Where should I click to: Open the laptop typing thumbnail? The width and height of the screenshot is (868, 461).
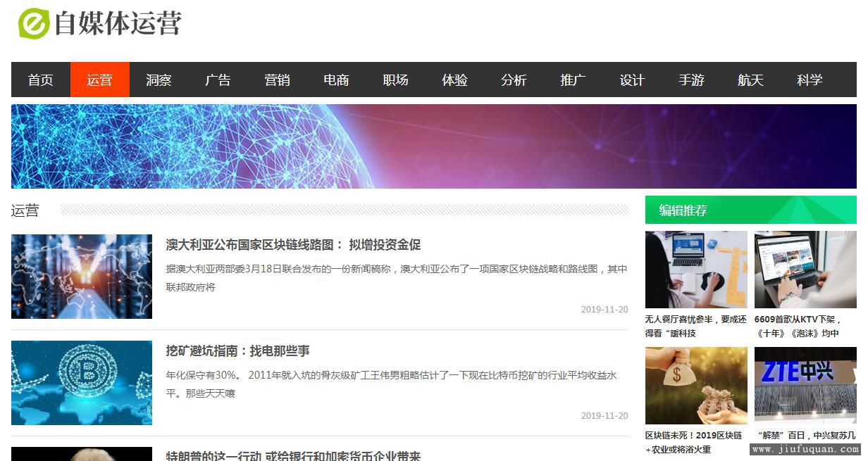(x=805, y=270)
